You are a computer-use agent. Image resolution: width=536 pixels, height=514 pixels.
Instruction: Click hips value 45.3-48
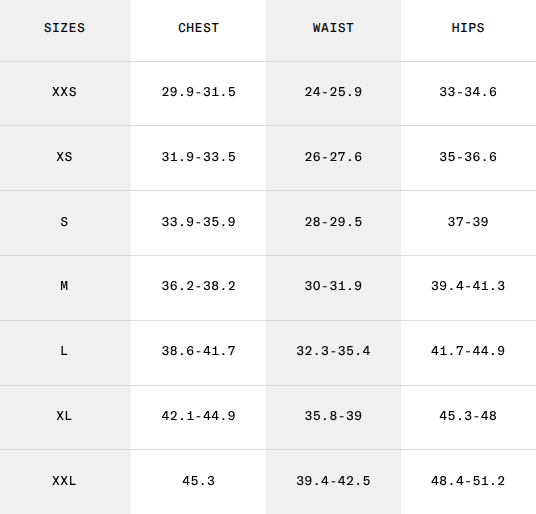pyautogui.click(x=468, y=416)
